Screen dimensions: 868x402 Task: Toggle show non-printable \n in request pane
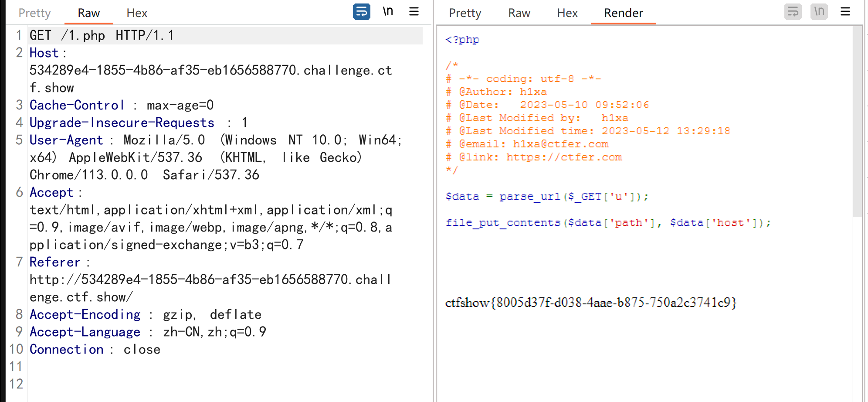pos(388,11)
